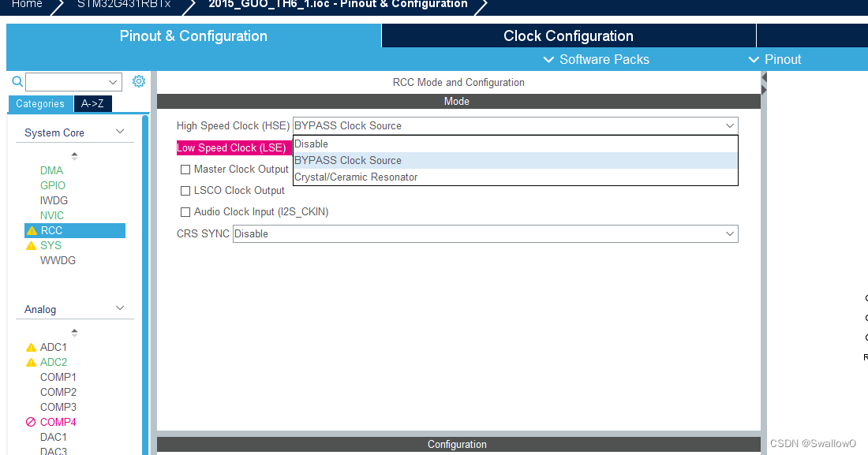The width and height of the screenshot is (868, 455).
Task: Click the scroll arrow above the DMA entry
Action: pyautogui.click(x=75, y=155)
